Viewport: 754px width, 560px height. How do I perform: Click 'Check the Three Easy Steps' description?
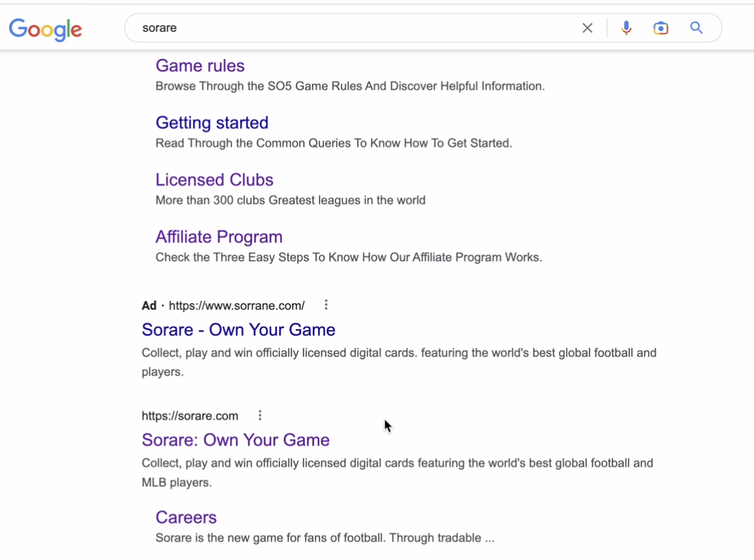pos(349,257)
